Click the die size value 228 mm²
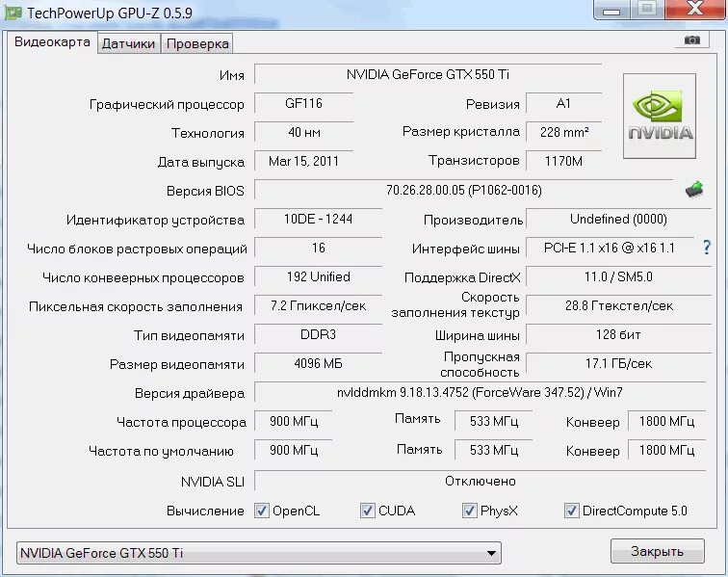Screen dimensions: 728x577 563,132
